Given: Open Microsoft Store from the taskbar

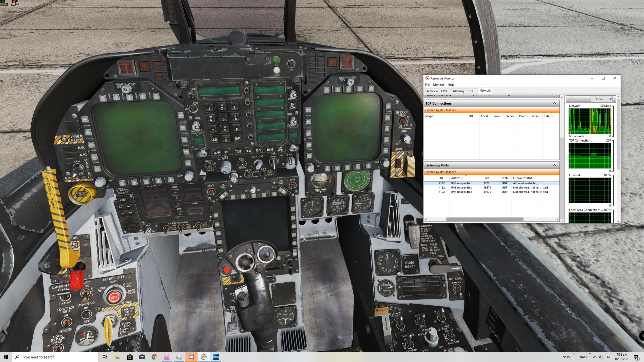Looking at the screenshot, I should (130, 357).
